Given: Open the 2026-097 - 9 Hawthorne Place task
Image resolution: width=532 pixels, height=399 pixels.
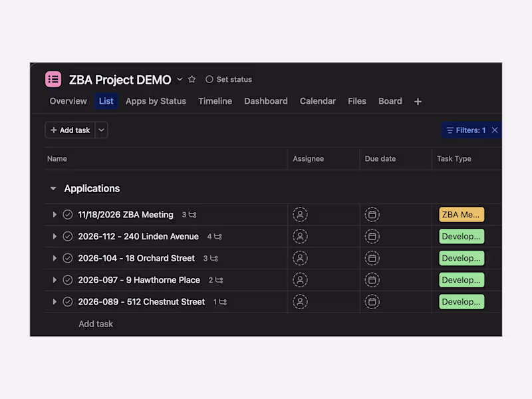Looking at the screenshot, I should [139, 280].
